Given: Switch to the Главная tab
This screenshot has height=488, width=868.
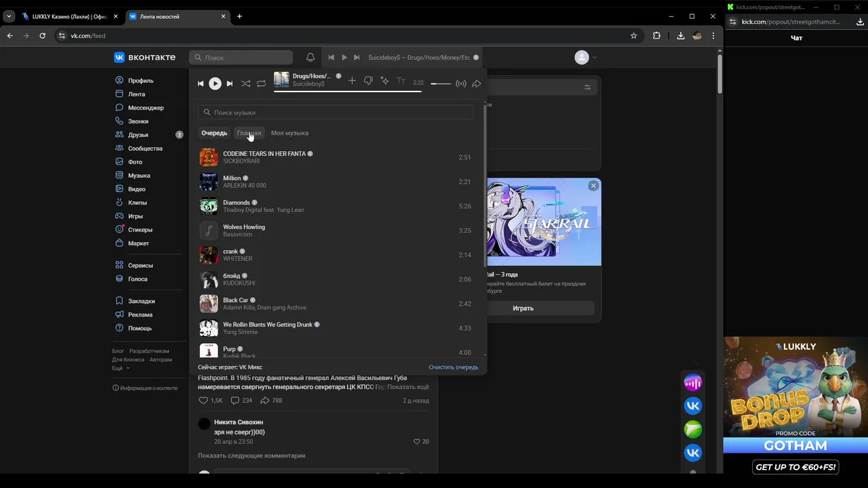Looking at the screenshot, I should pyautogui.click(x=249, y=133).
